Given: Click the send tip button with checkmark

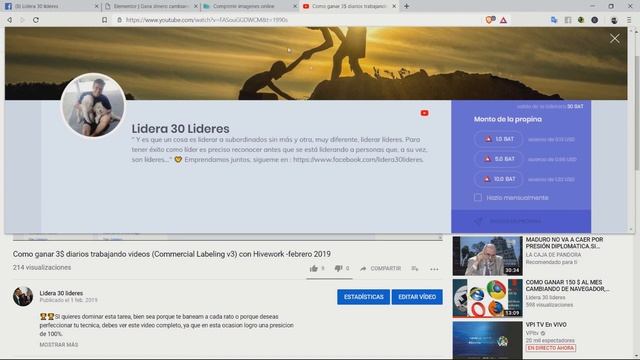Looking at the screenshot, I should (521, 221).
